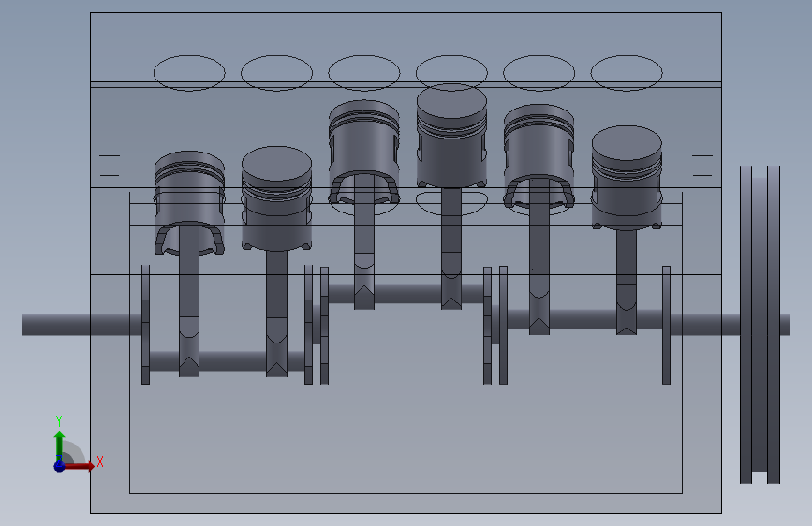The height and width of the screenshot is (526, 812).
Task: Click the sixth cylinder bore ellipse on the block top
Action: pyautogui.click(x=627, y=73)
